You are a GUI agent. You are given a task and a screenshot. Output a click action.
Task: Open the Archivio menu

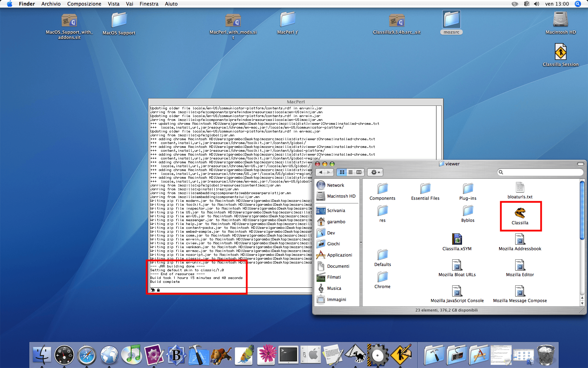tap(51, 4)
